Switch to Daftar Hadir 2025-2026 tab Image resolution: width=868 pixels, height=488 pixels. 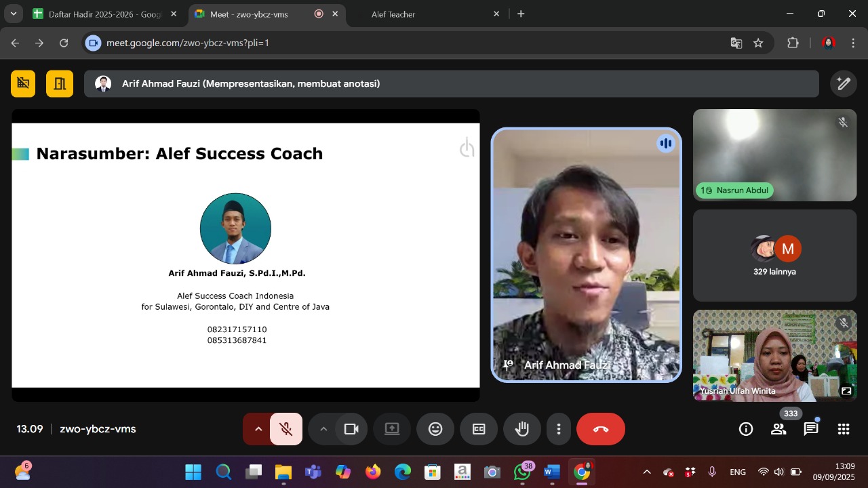[102, 14]
